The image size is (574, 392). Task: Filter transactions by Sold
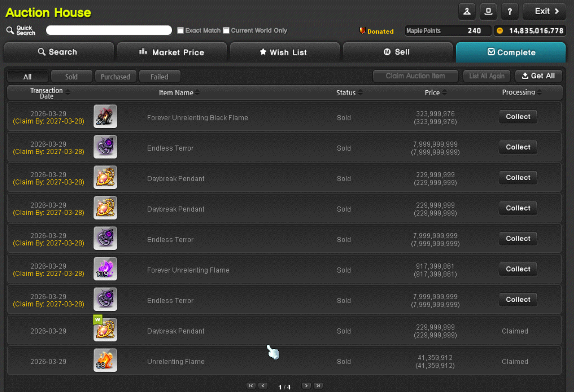(71, 76)
